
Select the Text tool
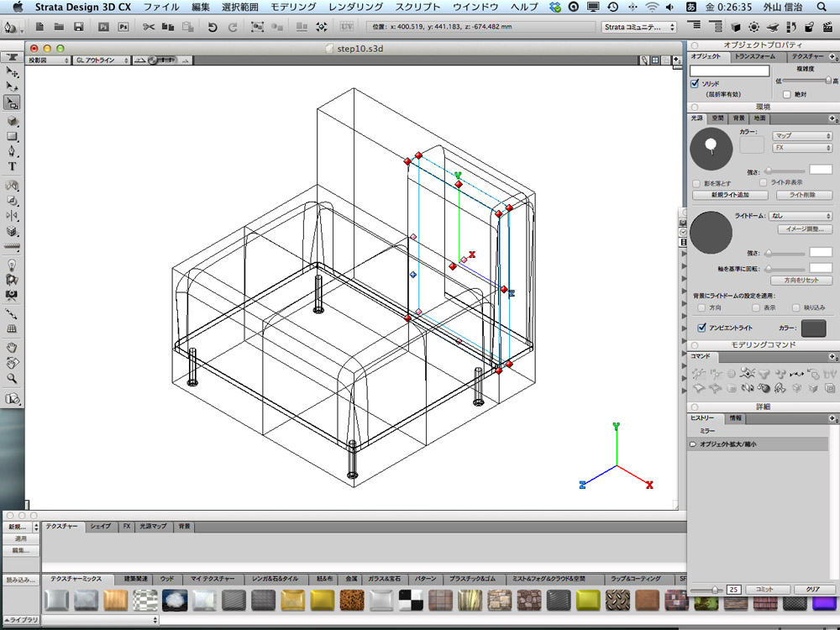pyautogui.click(x=12, y=166)
